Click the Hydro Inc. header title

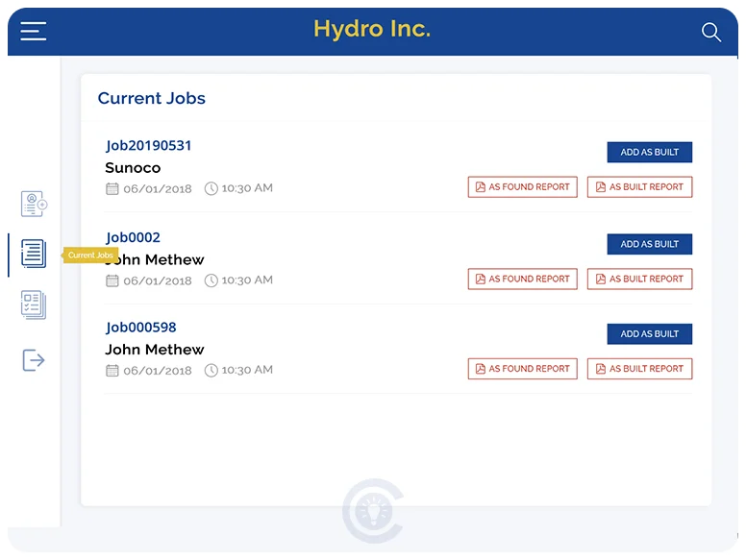click(x=372, y=30)
